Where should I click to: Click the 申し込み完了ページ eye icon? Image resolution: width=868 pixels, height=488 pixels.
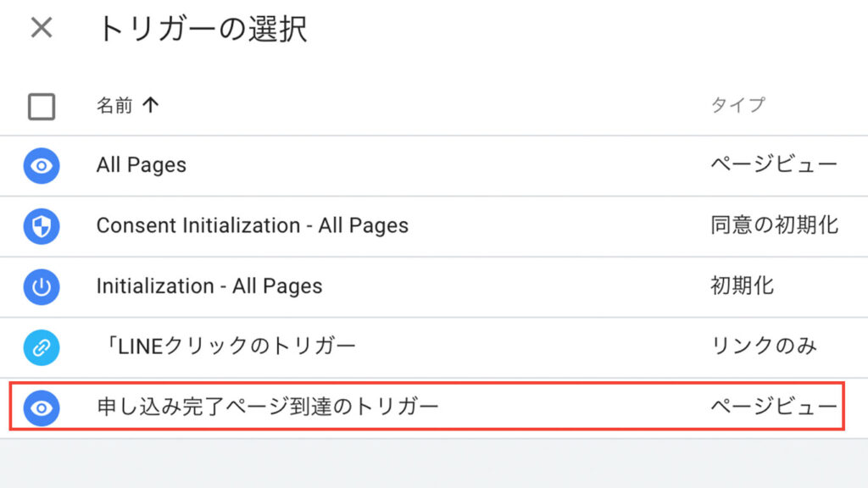coord(42,408)
